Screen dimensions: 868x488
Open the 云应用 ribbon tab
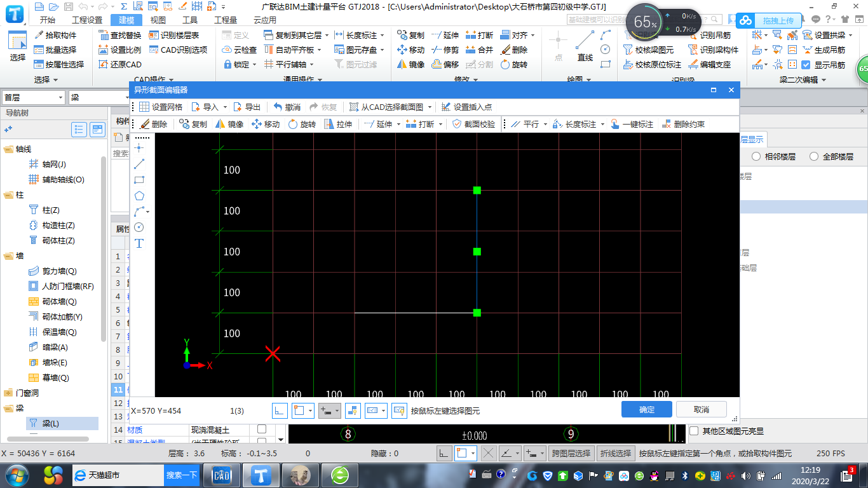coord(264,20)
